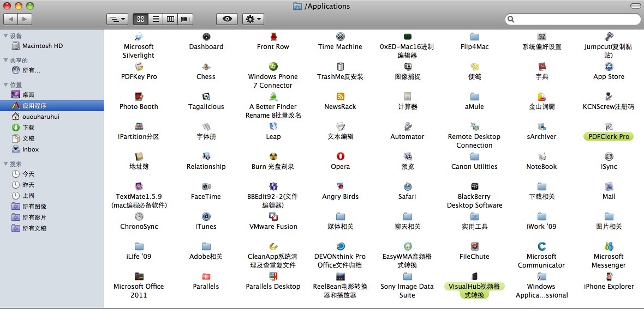Open the App Store icon
Viewport: 644px width, 309px height.
[x=609, y=67]
